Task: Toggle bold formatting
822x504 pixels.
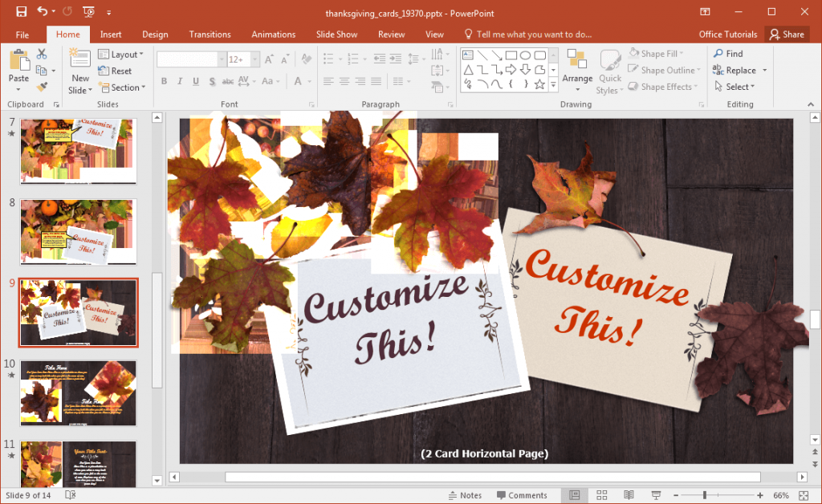Action: point(164,80)
